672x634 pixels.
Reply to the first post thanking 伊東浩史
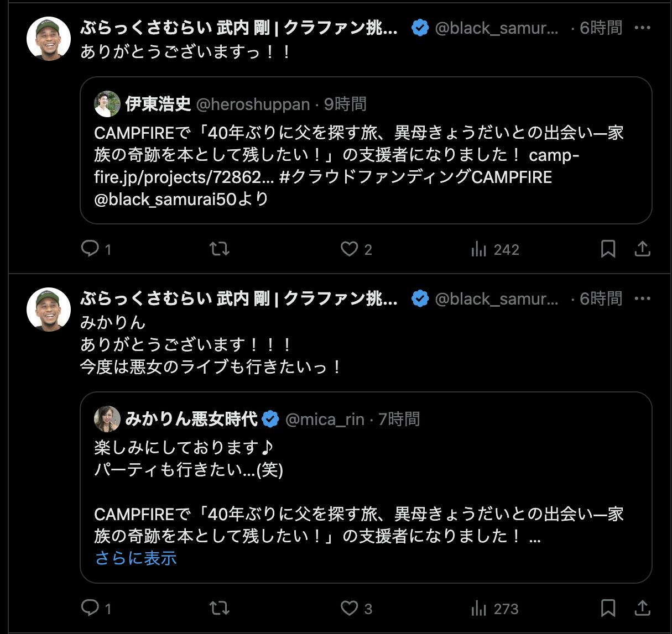(x=90, y=249)
